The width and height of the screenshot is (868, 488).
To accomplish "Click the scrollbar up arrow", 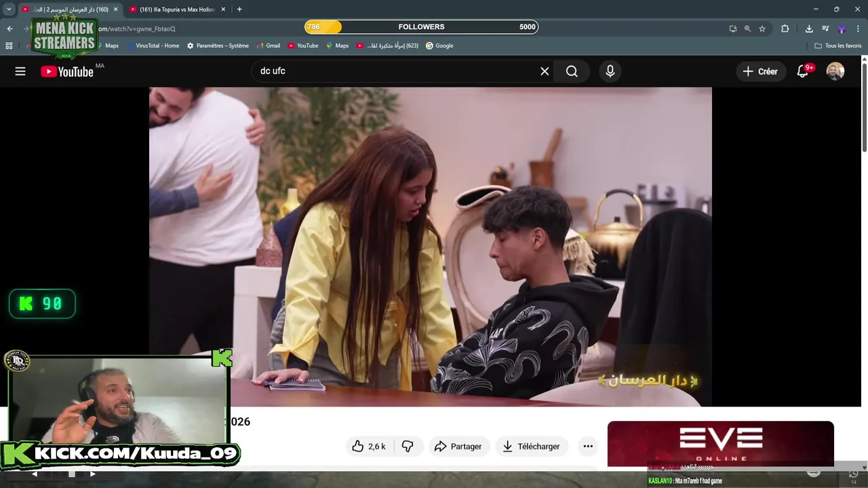I will tap(864, 60).
